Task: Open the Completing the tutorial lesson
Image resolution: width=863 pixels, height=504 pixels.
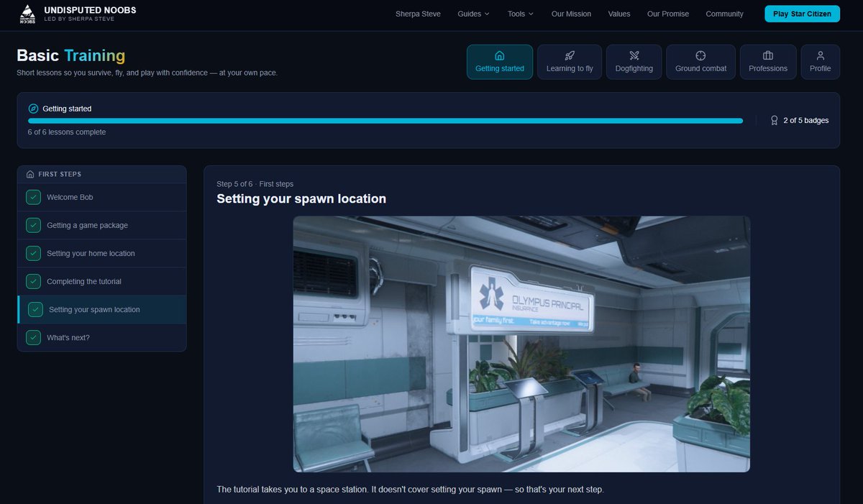Action: [102, 281]
